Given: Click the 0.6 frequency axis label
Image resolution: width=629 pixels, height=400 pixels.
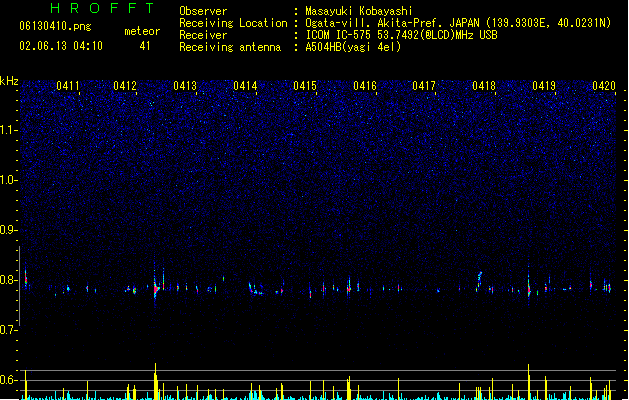Looking at the screenshot, I should (8, 380).
